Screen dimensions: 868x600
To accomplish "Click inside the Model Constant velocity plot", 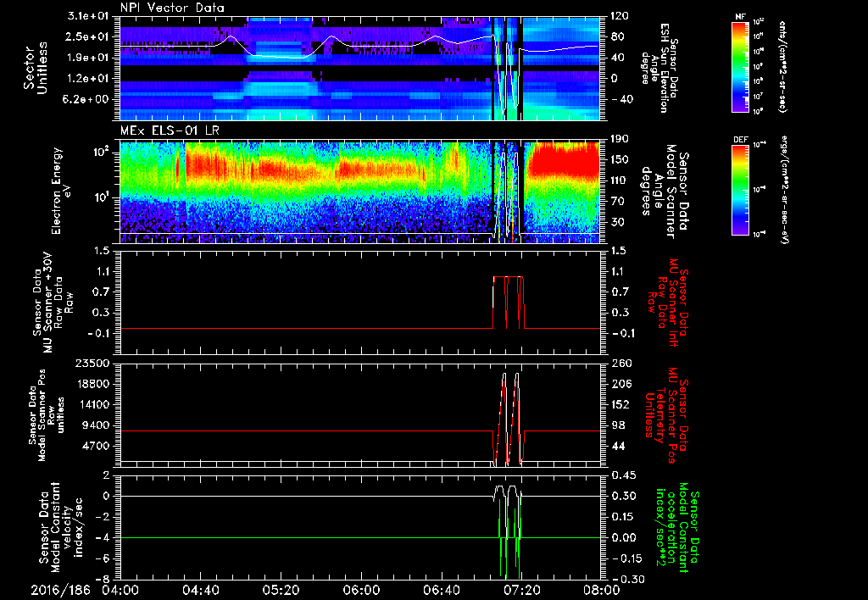I will click(x=359, y=527).
